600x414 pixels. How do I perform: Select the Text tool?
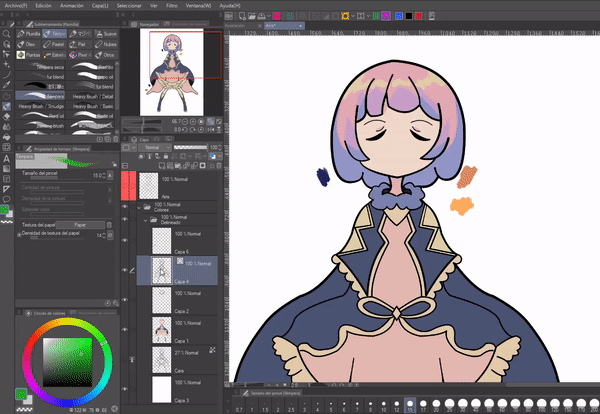point(7,158)
